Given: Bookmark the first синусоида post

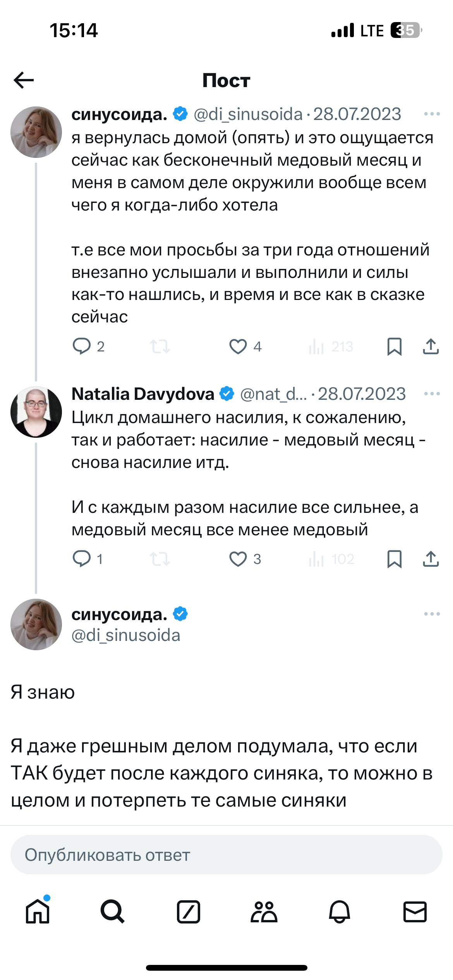Looking at the screenshot, I should pyautogui.click(x=394, y=346).
